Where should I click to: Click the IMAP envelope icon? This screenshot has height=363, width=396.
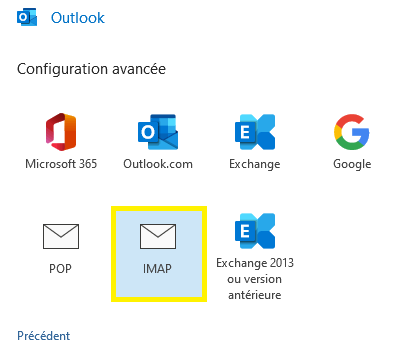click(158, 236)
